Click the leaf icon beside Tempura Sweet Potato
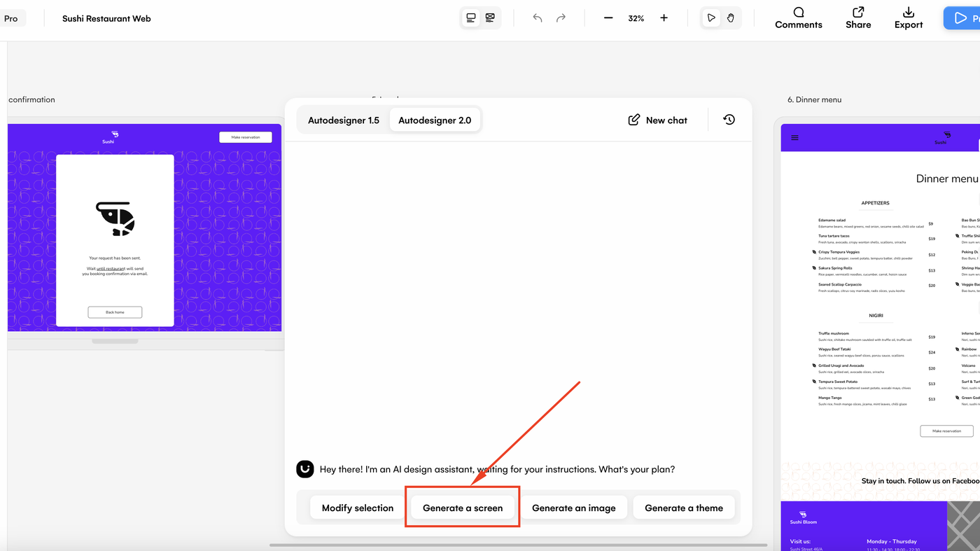Screen dimensions: 980x551 (x=814, y=382)
